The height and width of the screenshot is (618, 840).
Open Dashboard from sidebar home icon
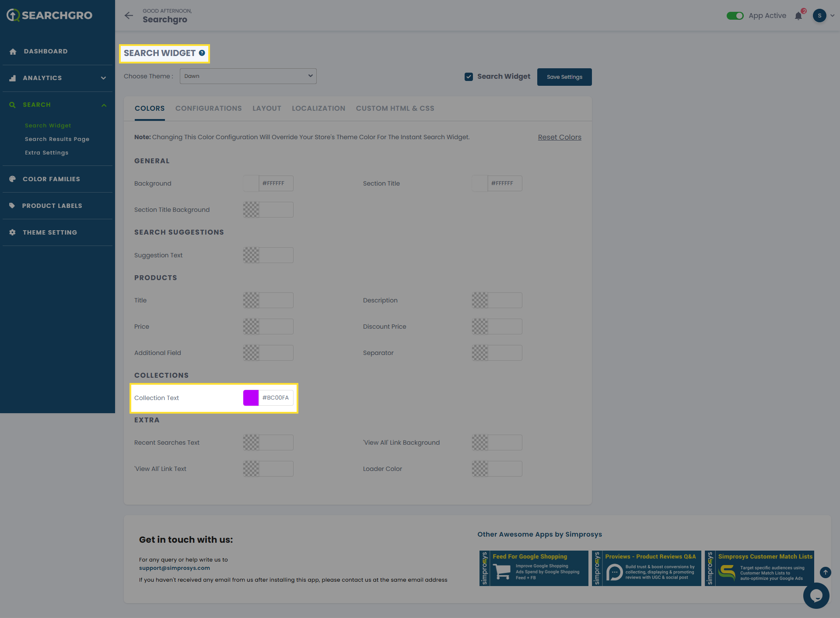[x=13, y=52]
